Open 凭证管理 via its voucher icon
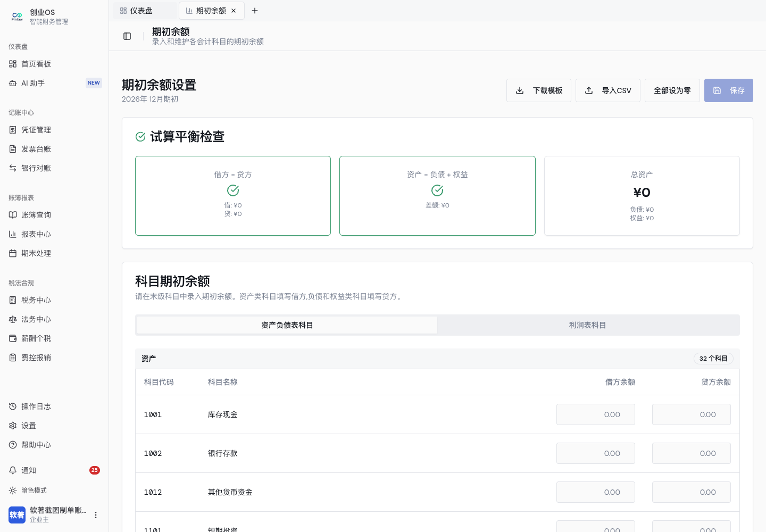This screenshot has width=766, height=532. [x=13, y=130]
